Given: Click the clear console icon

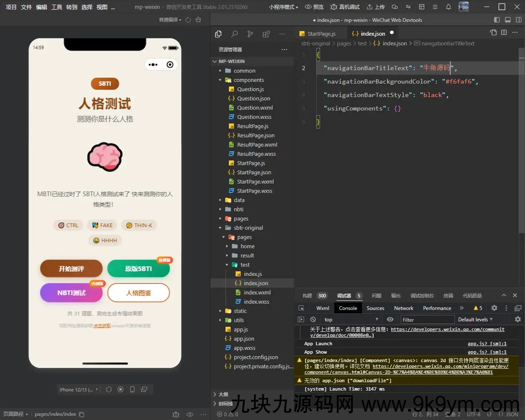Looking at the screenshot, I should click(x=313, y=320).
